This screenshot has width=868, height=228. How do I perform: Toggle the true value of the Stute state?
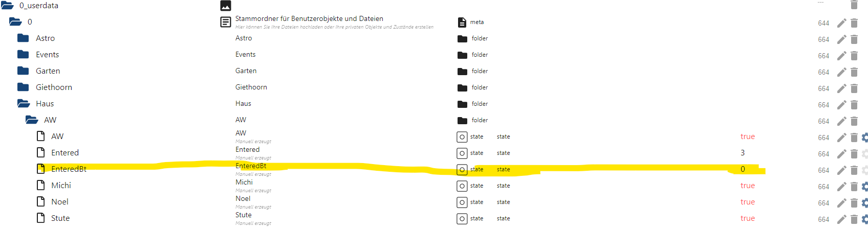tap(747, 218)
